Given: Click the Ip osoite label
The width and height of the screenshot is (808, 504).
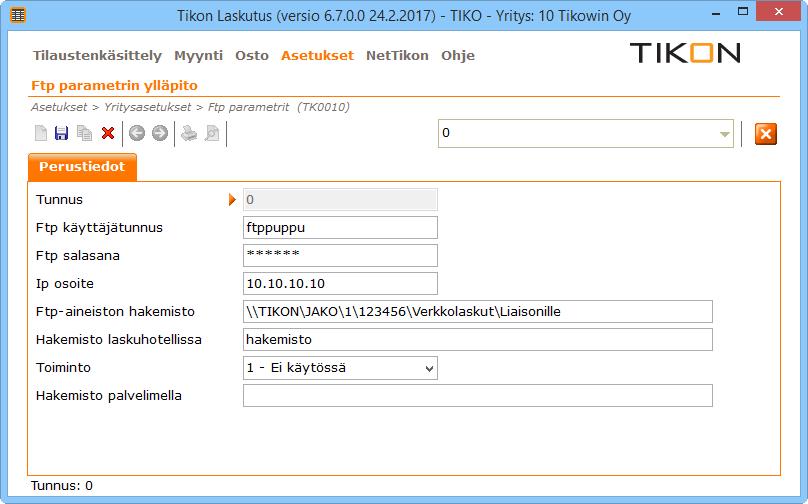Looking at the screenshot, I should pos(65,284).
